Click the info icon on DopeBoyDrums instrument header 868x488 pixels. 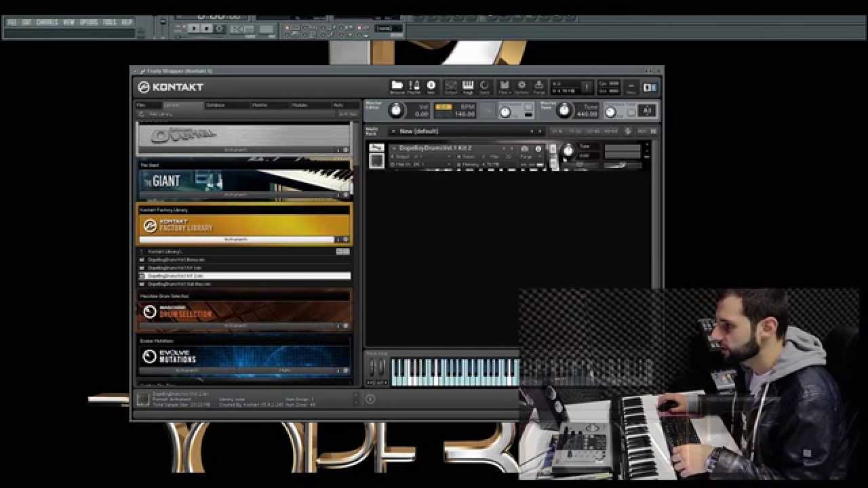[538, 148]
